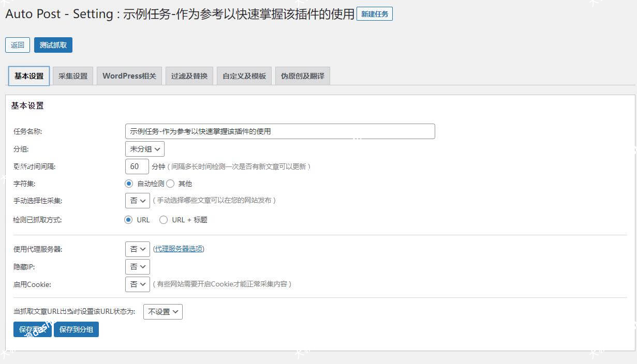The width and height of the screenshot is (637, 364).
Task: Open the 自定义及模板 tab
Action: point(244,75)
